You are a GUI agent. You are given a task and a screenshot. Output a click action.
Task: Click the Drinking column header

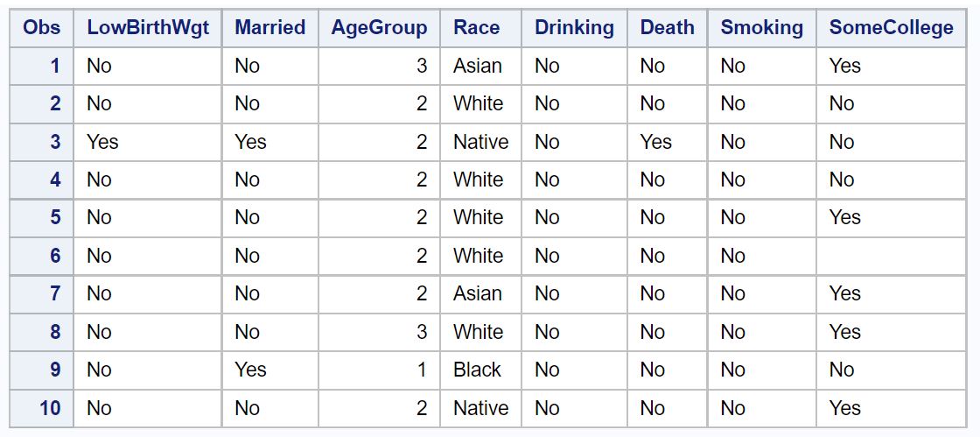point(574,27)
